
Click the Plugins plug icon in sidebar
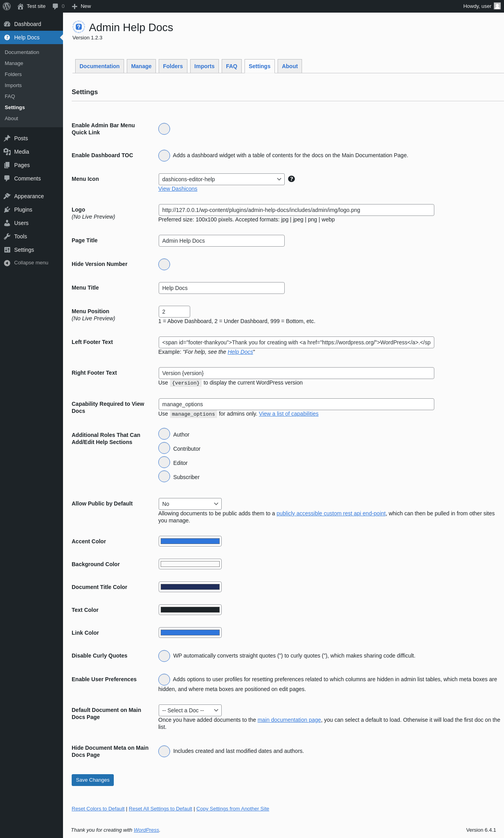7,210
